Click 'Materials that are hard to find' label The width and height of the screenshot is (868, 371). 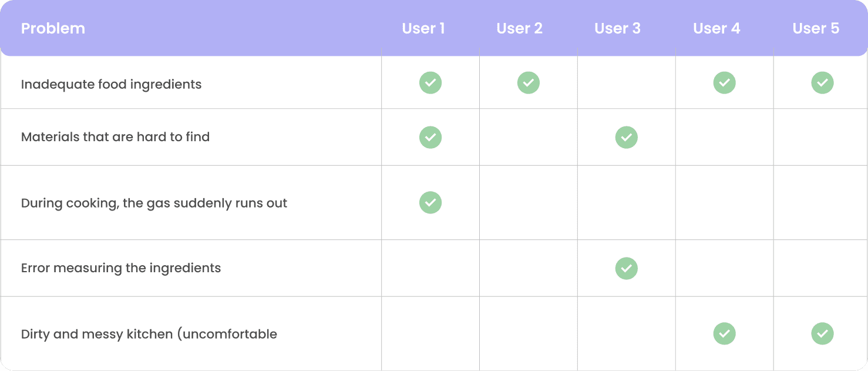[115, 137]
